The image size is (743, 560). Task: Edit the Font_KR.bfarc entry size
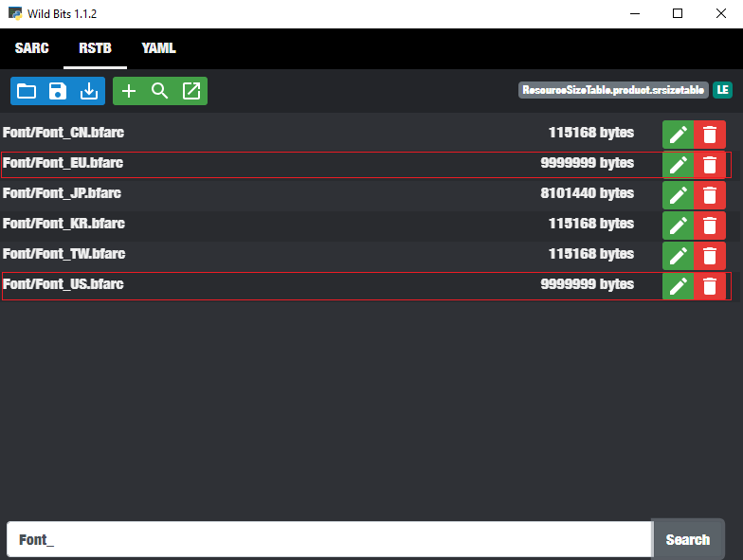tap(679, 226)
